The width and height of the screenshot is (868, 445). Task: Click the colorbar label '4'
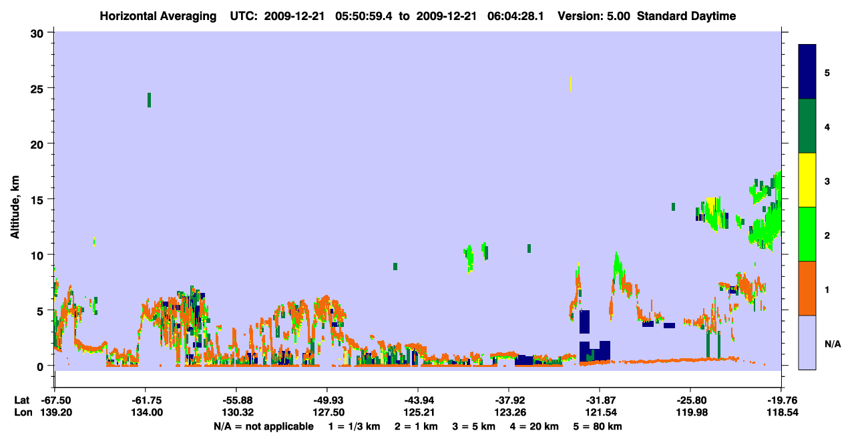click(x=827, y=126)
